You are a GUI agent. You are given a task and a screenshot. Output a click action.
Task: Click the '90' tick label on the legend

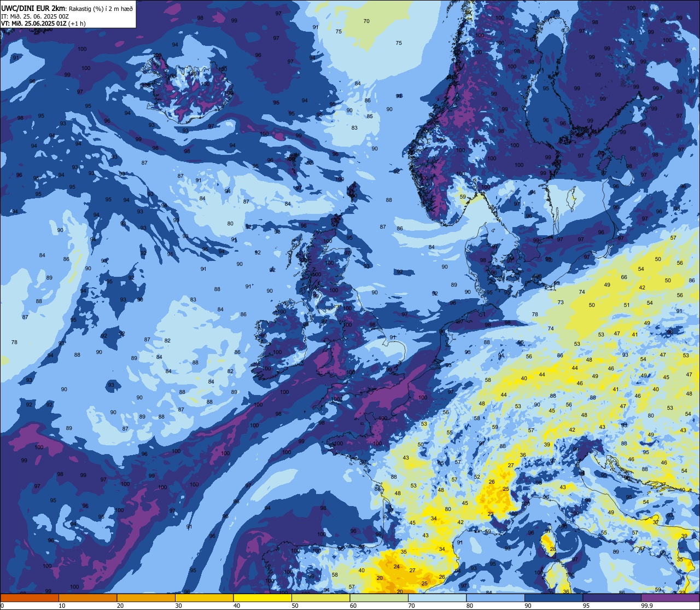coord(528,606)
